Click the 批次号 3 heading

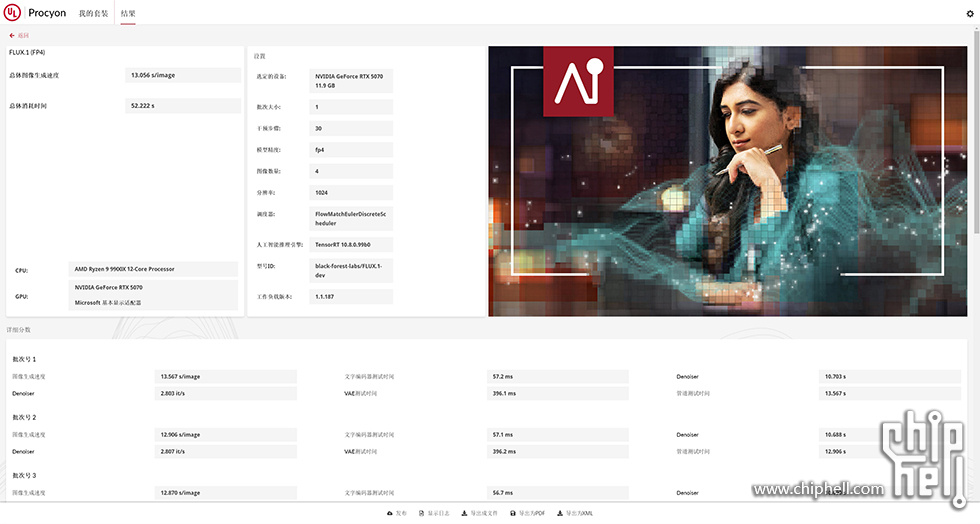click(x=24, y=476)
